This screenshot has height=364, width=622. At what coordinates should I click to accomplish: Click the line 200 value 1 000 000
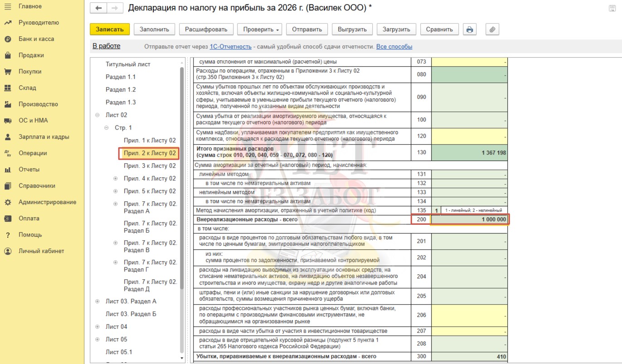[x=469, y=219]
